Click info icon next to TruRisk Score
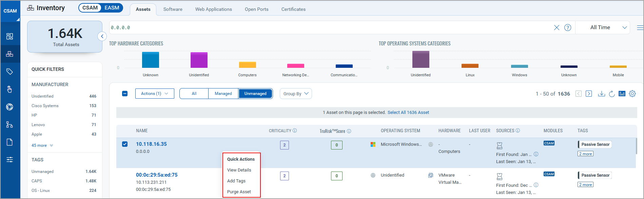This screenshot has width=644, height=199. [x=349, y=131]
